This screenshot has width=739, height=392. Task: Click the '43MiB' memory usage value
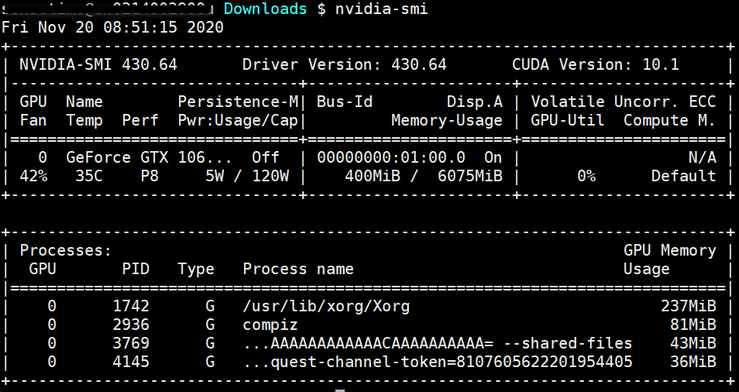click(693, 343)
